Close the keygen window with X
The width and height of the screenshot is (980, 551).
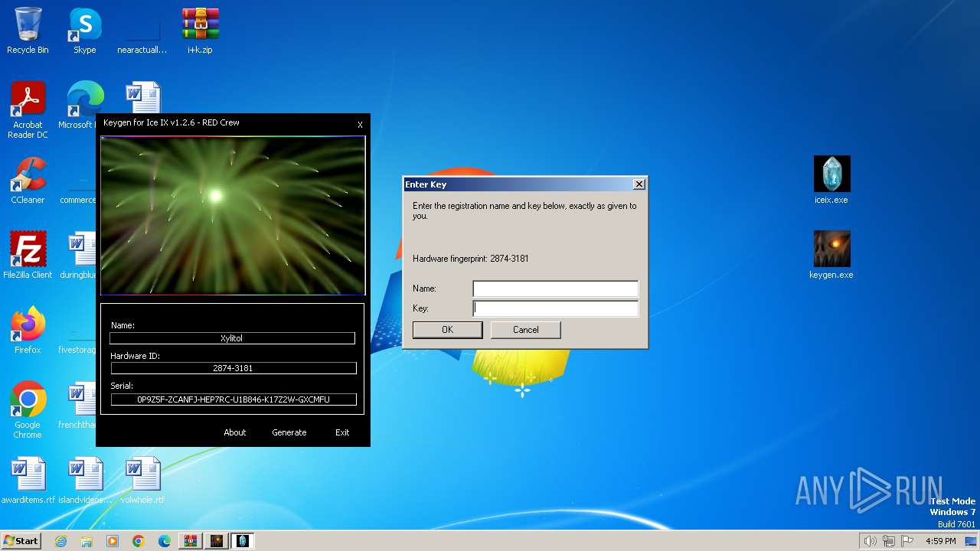click(x=360, y=125)
